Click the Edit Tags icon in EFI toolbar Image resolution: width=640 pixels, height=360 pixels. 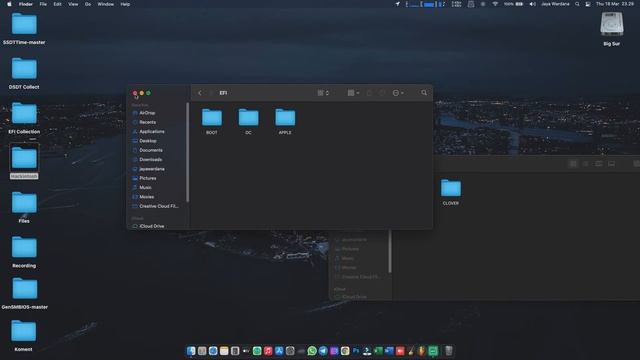coord(382,93)
